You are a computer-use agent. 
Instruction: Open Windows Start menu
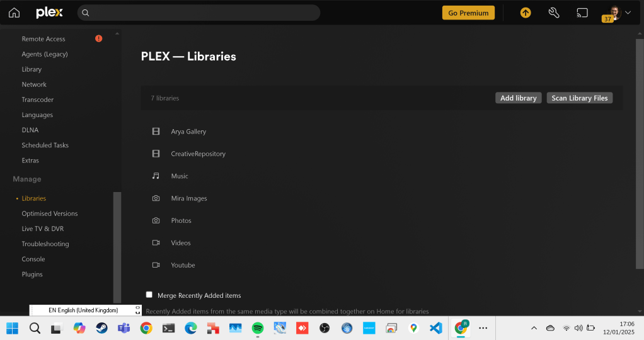pos(13,328)
